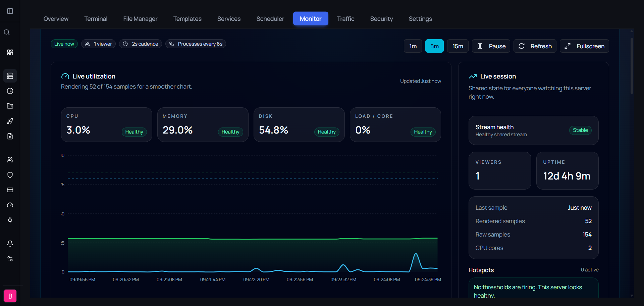This screenshot has height=306, width=644.
Task: Select the 1m time range
Action: tap(413, 46)
